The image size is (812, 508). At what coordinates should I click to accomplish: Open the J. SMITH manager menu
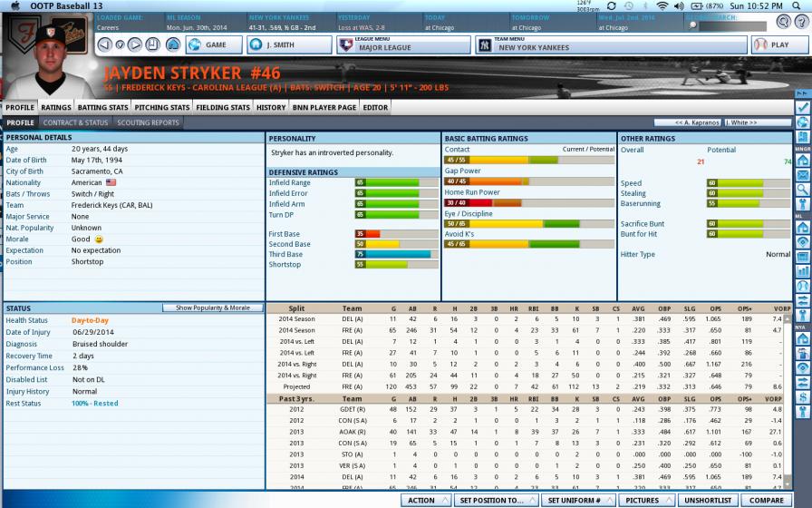point(289,45)
